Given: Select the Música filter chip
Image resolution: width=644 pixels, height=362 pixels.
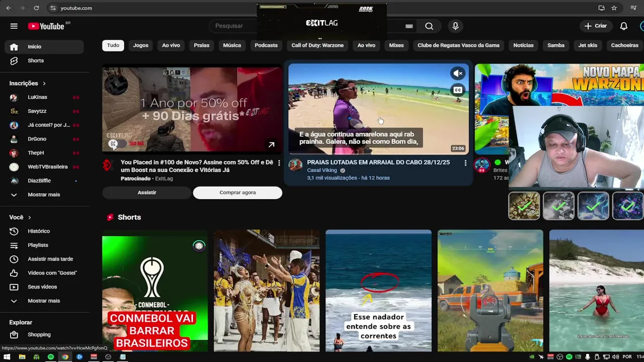Looking at the screenshot, I should (232, 45).
